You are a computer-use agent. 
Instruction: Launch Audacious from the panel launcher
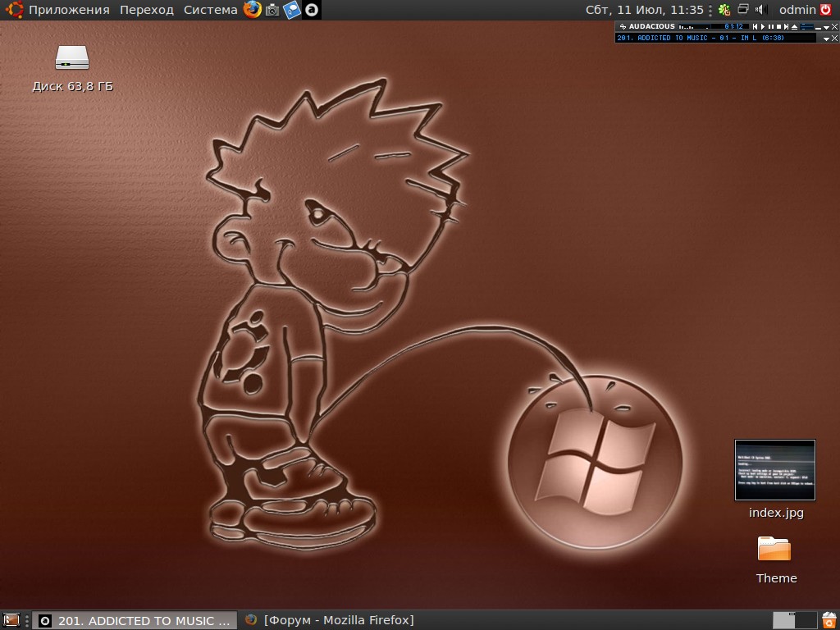click(311, 10)
